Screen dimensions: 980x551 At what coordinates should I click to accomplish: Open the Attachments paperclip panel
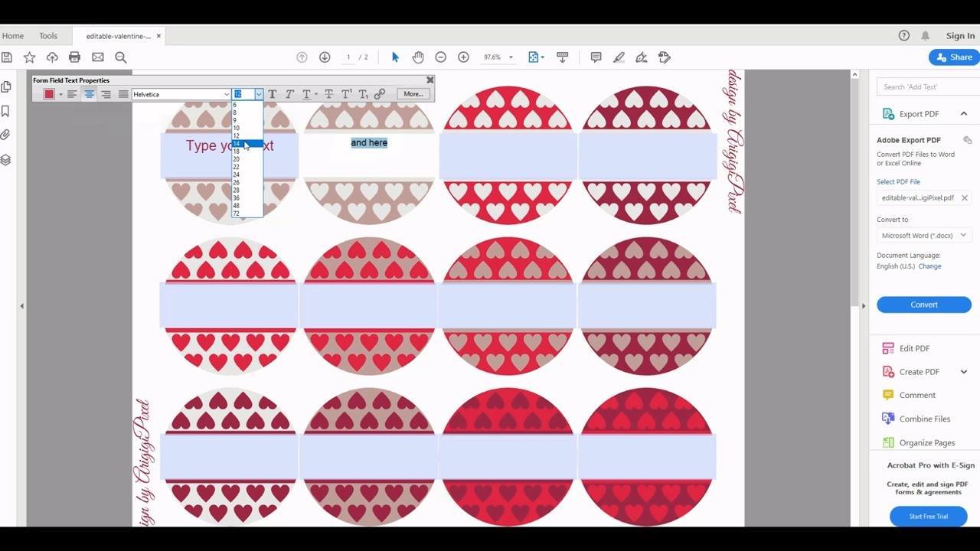point(6,135)
